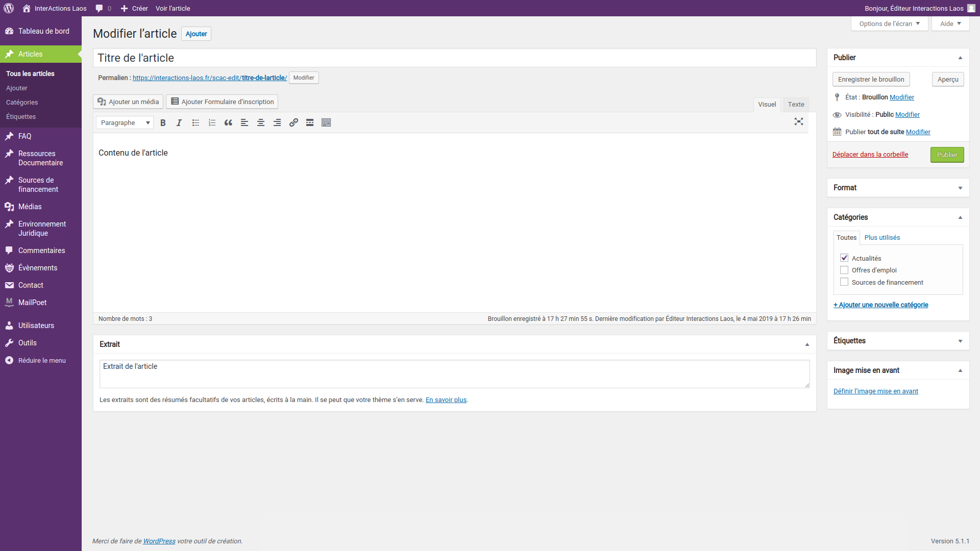The image size is (980, 551).
Task: Click the insert link toolbar icon
Action: tap(293, 122)
